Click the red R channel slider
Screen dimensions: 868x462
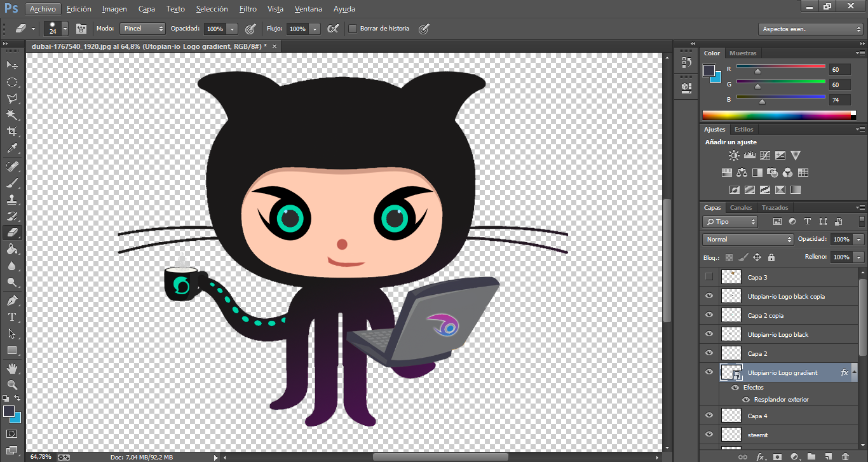(x=780, y=67)
